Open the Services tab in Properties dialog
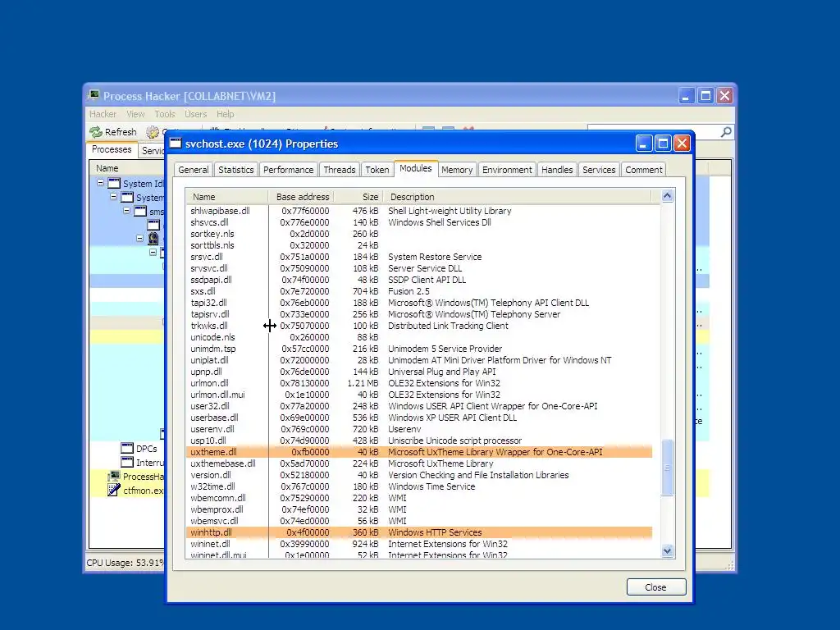Screen dimensions: 840x630 click(x=599, y=170)
